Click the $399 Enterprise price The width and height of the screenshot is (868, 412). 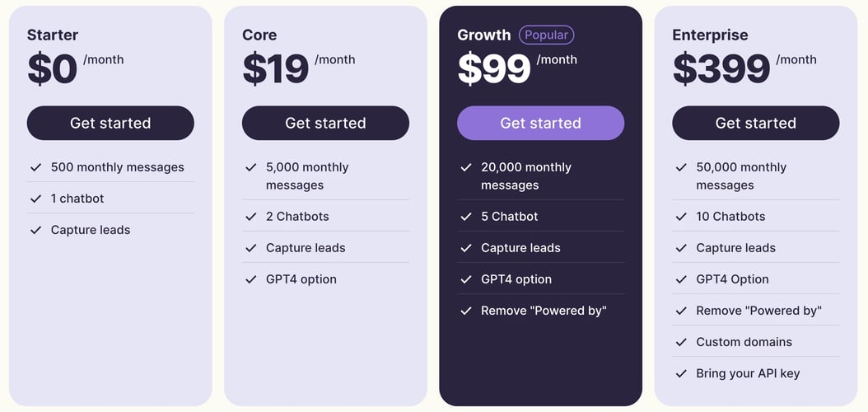721,69
